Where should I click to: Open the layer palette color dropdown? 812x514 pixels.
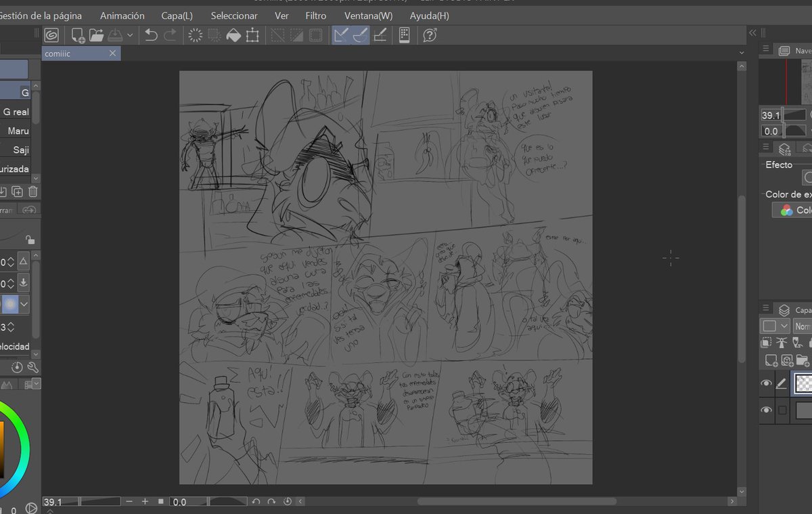774,326
